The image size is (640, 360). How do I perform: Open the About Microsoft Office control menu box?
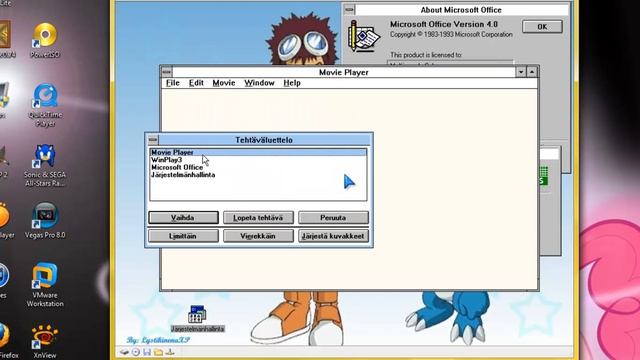pos(349,10)
